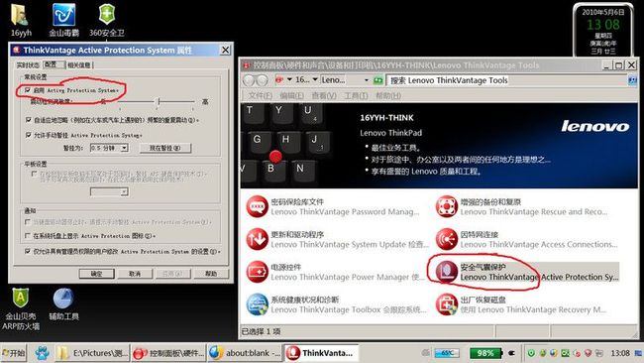
Task: Click 现在暂挂 button
Action: point(165,148)
